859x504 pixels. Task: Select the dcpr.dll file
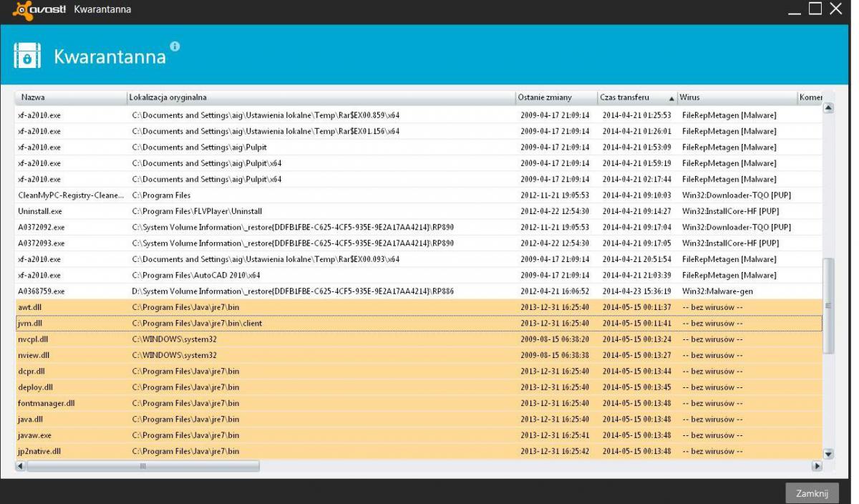tap(419, 372)
